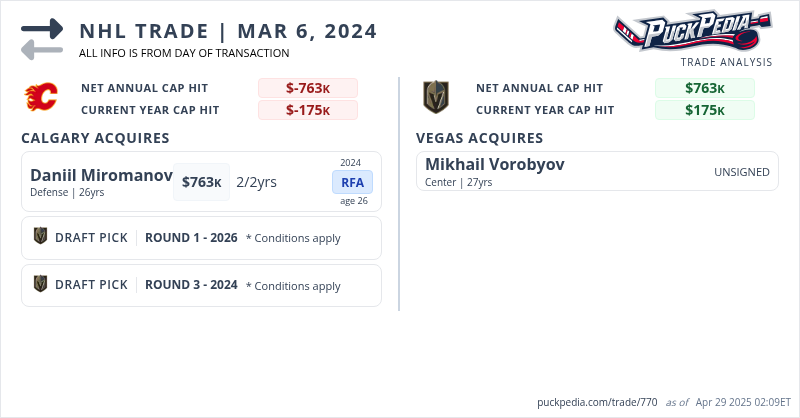Open Mikhail Vorobyov player link

[x=495, y=163]
